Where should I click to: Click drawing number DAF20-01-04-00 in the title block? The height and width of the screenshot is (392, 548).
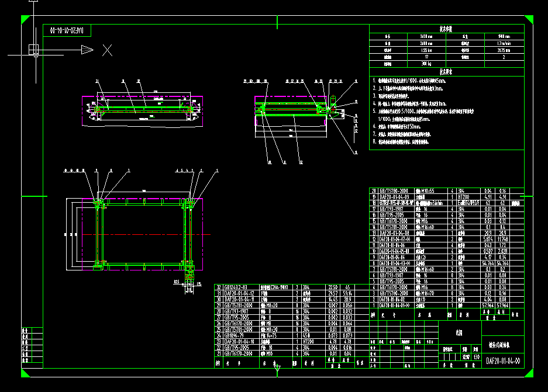(x=502, y=361)
